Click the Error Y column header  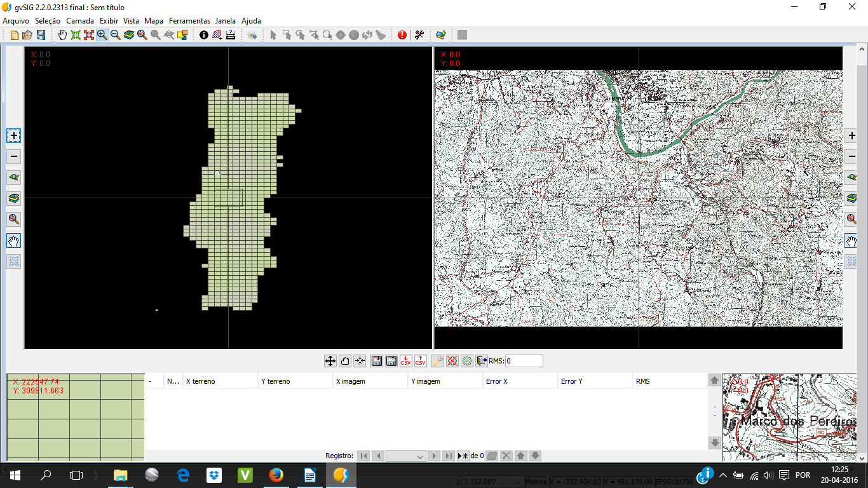[x=595, y=381]
